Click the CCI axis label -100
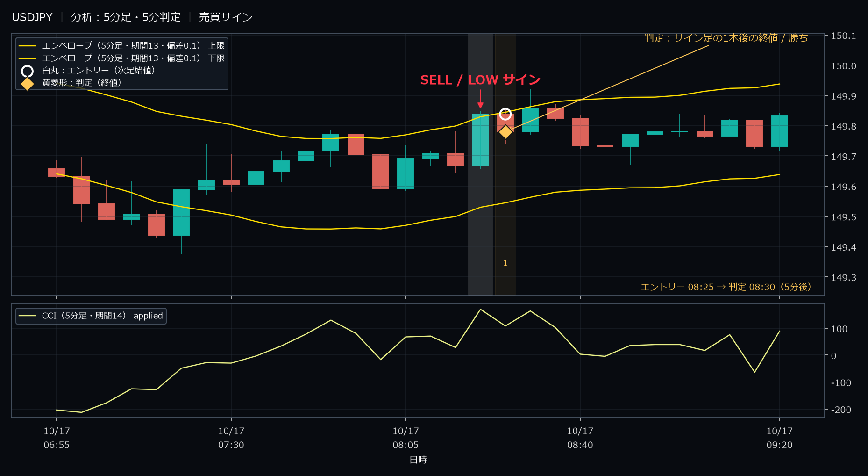Screen dimensions: 868x476 pyautogui.click(x=841, y=383)
